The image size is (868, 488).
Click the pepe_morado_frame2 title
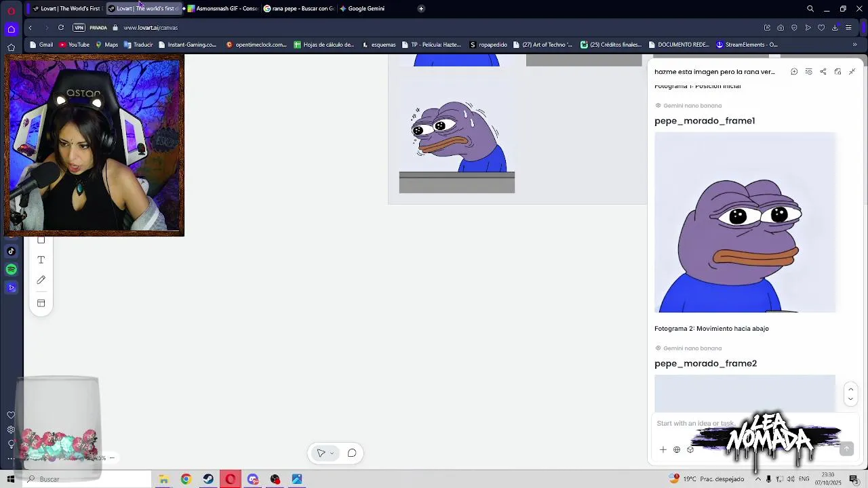[x=705, y=364]
